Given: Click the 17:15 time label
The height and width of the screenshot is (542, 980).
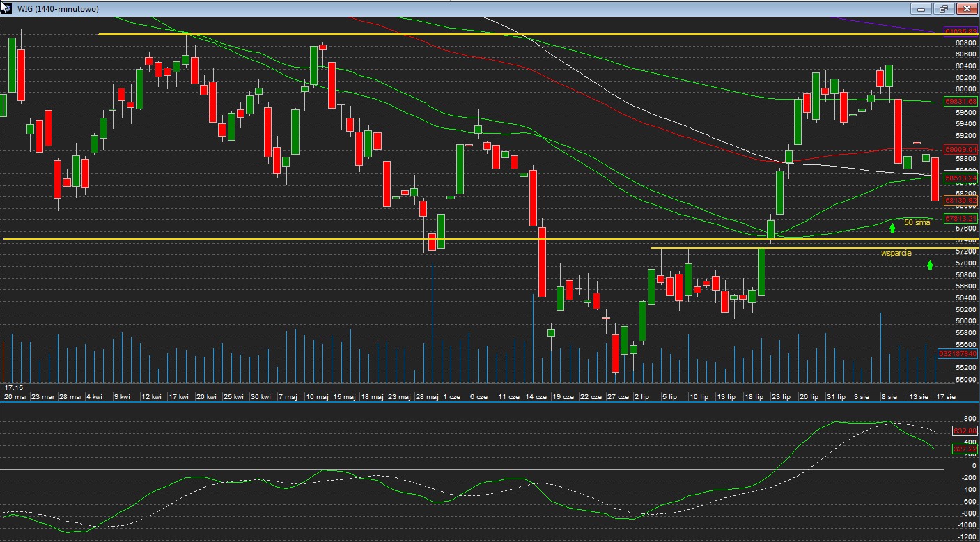Looking at the screenshot, I should [13, 387].
